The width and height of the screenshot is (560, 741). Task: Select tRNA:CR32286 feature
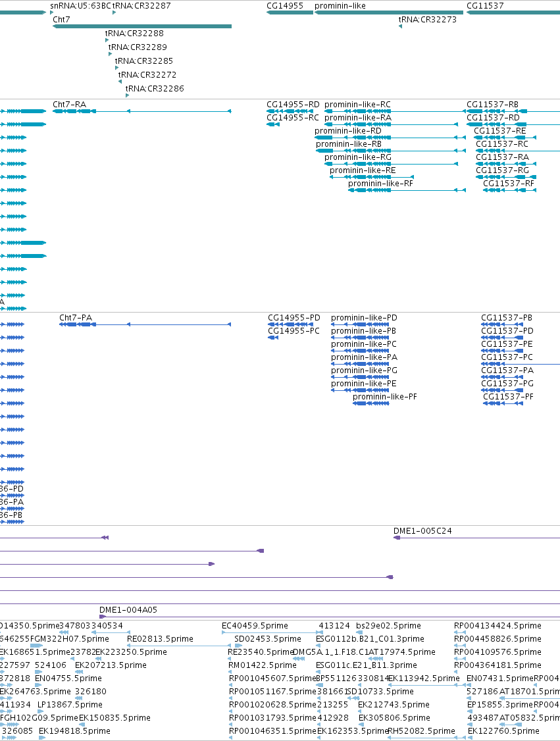tap(155, 88)
